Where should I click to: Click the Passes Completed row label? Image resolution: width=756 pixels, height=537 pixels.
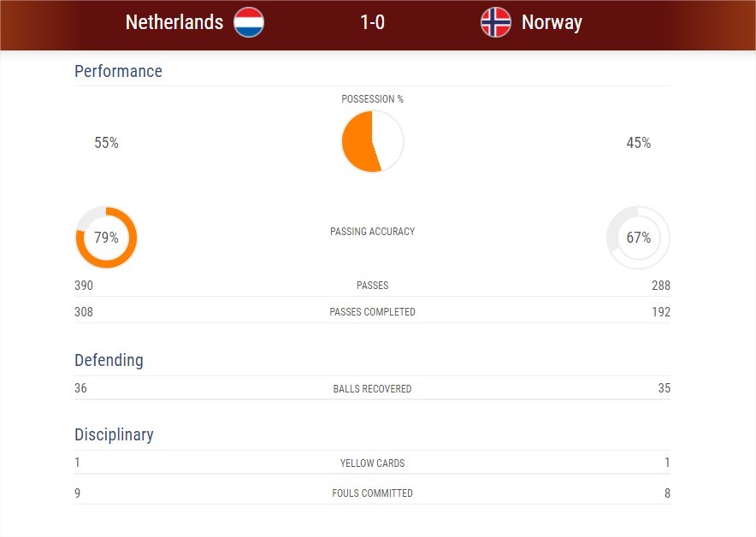click(372, 312)
